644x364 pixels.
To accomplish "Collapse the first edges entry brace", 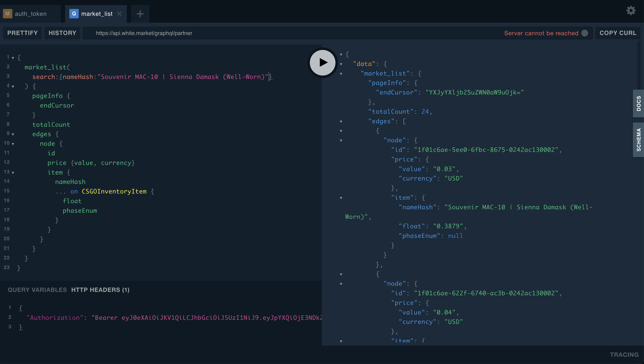I will (x=341, y=131).
